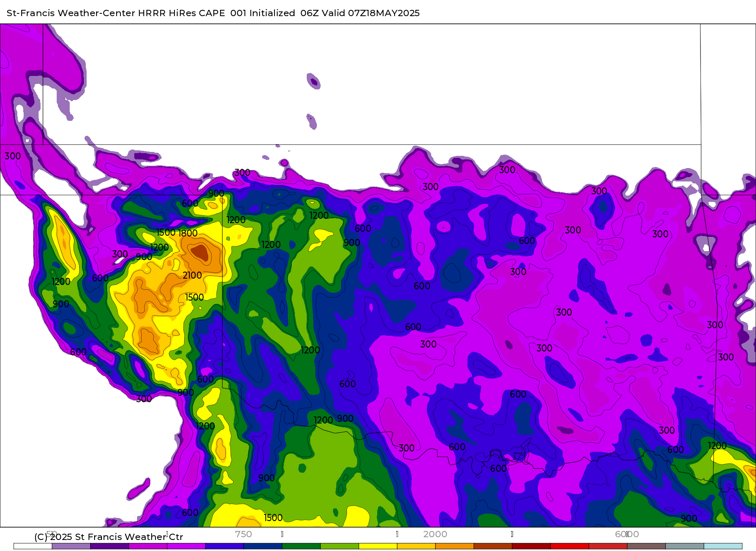Click the navy blue swatch in the legend
This screenshot has width=756, height=551.
[263, 546]
